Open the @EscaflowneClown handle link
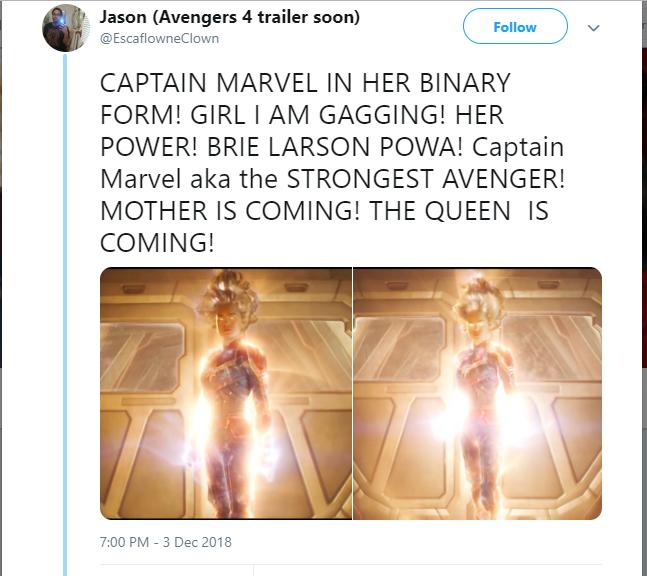This screenshot has width=647, height=576. pos(159,39)
